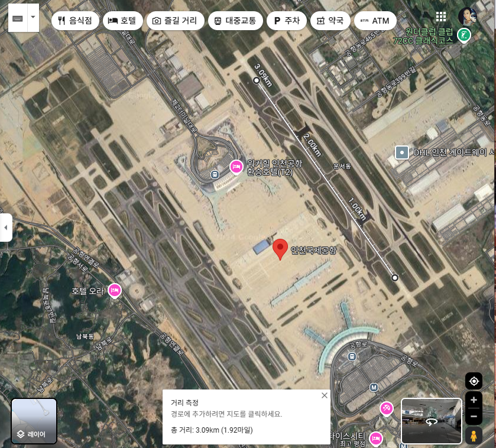Show my current location
Screen dimensions: 496x448
coord(474,381)
